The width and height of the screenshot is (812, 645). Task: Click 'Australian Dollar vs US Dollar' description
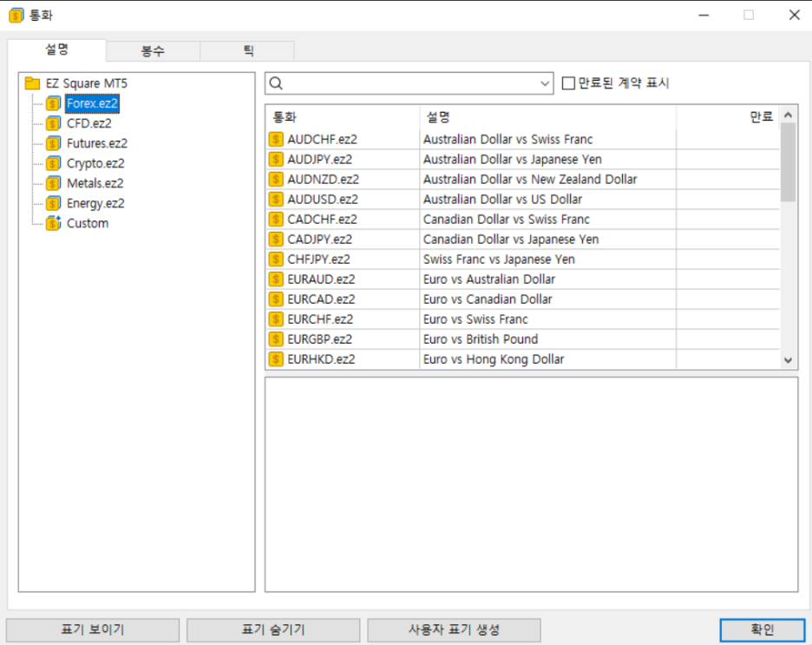[503, 200]
